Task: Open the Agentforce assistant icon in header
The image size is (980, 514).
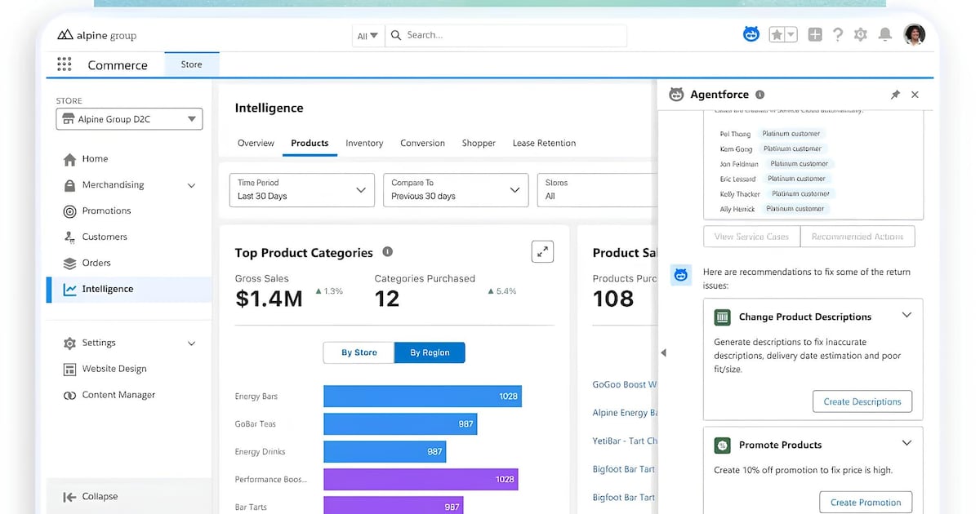Action: coord(751,34)
